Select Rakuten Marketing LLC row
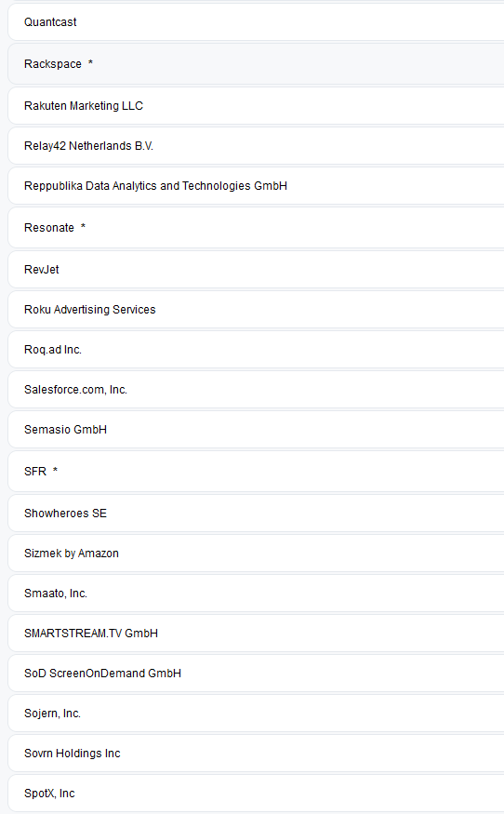 point(257,106)
